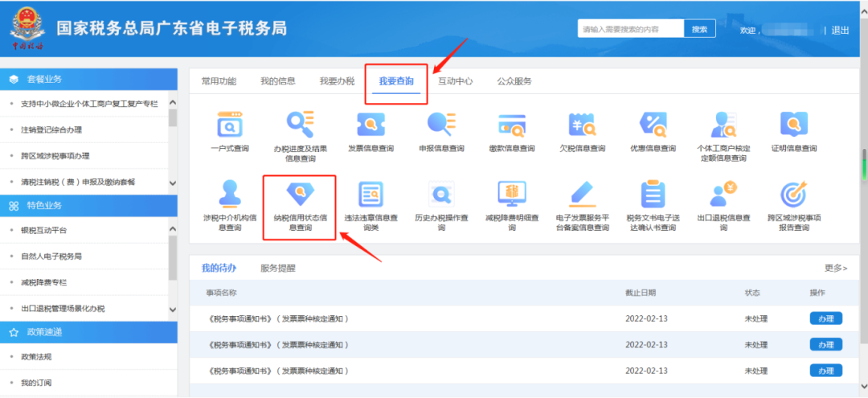Click the 政策速递 section header
The width and height of the screenshot is (868, 398).
[88, 332]
